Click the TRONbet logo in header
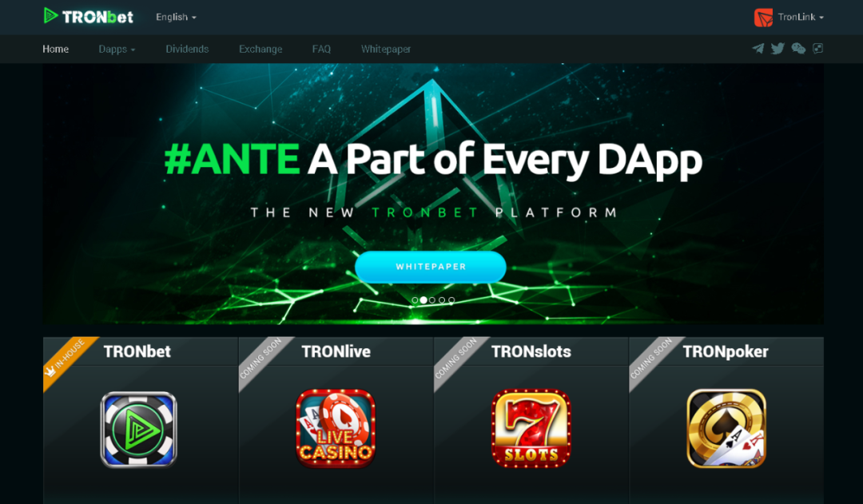This screenshot has width=863, height=504. pos(89,16)
